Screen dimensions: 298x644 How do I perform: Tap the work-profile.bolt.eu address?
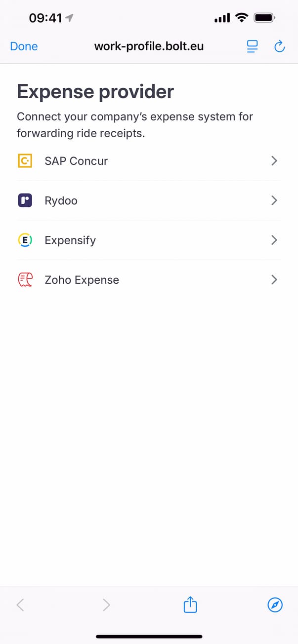click(x=149, y=46)
